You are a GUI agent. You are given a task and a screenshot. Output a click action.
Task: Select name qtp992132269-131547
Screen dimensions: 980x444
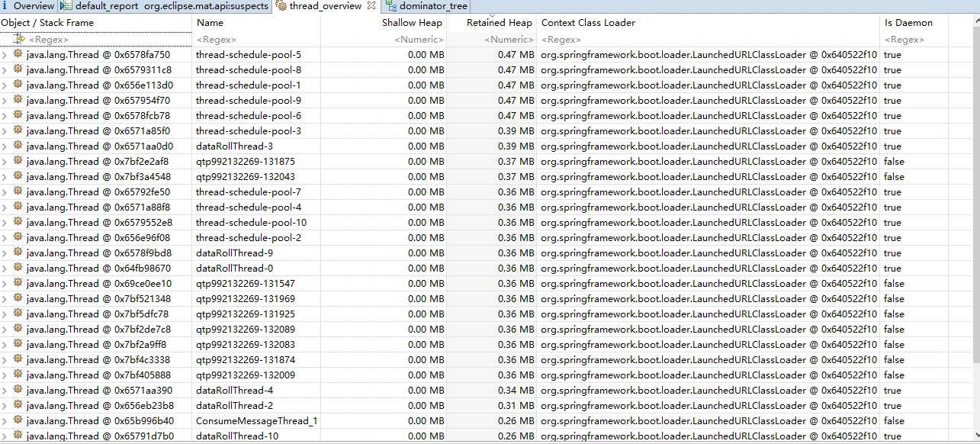click(x=246, y=284)
